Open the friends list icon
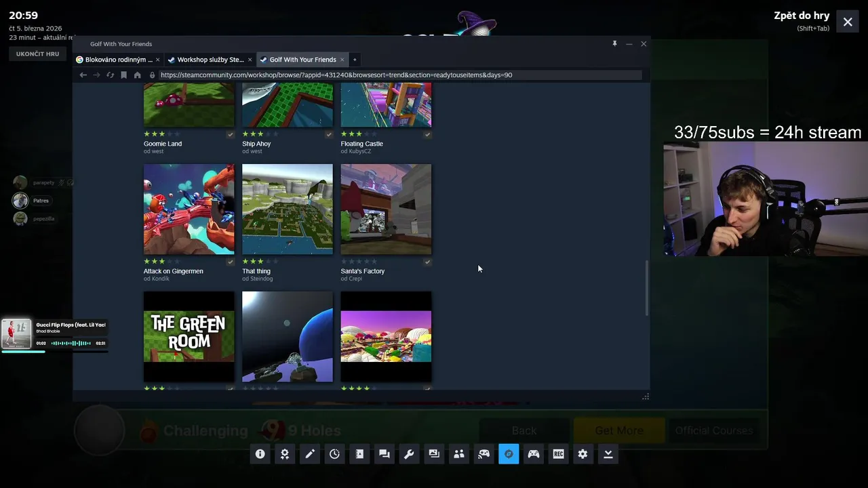 pos(459,454)
